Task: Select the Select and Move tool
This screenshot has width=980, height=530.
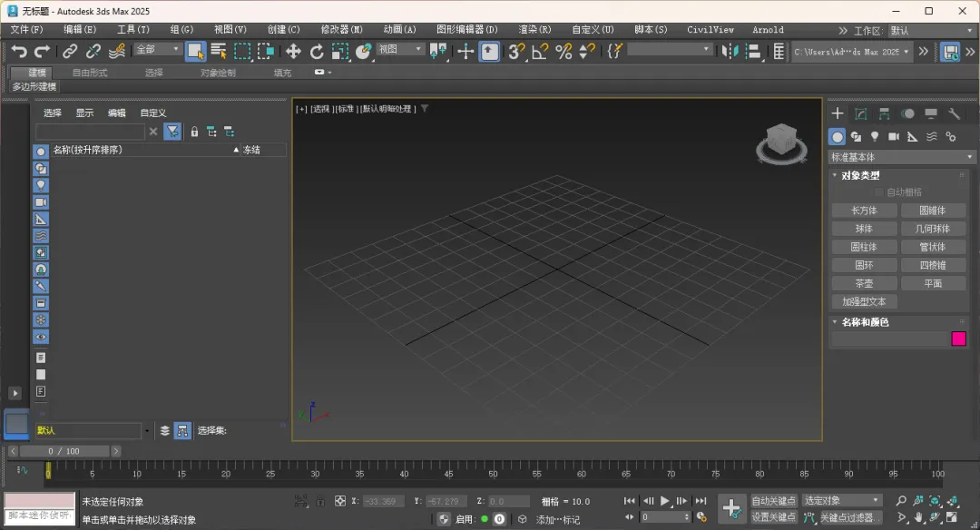Action: click(x=293, y=52)
